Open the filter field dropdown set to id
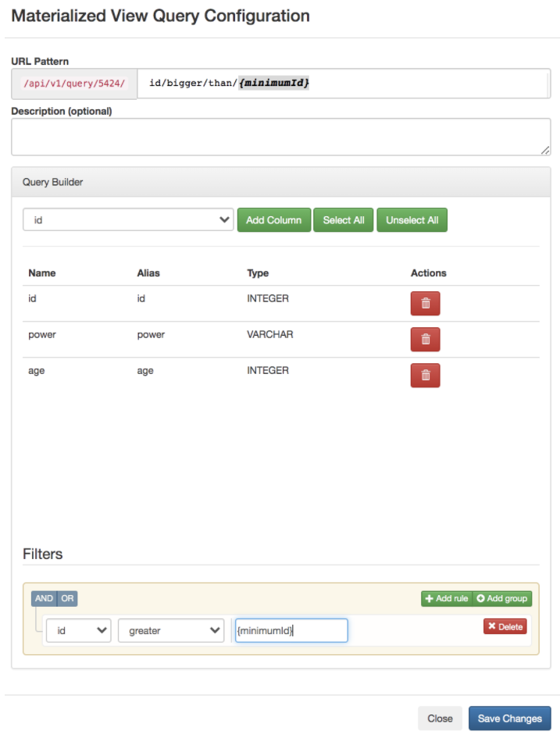 pyautogui.click(x=78, y=630)
